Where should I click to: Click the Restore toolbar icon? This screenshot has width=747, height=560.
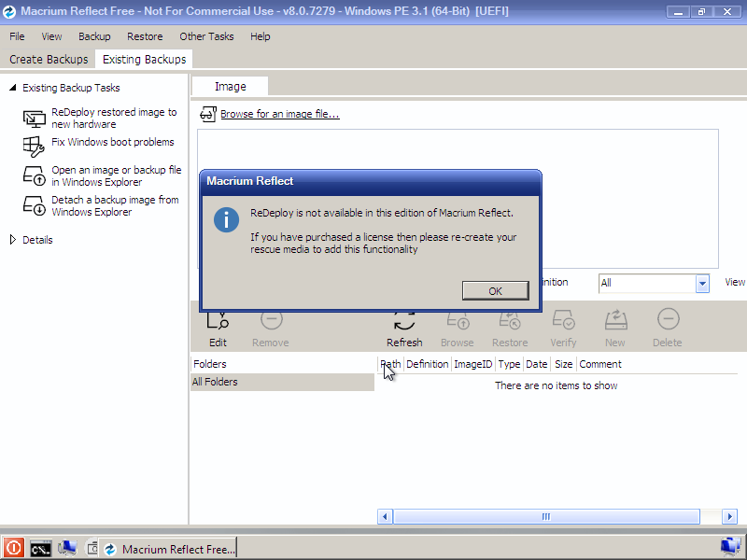pos(509,321)
